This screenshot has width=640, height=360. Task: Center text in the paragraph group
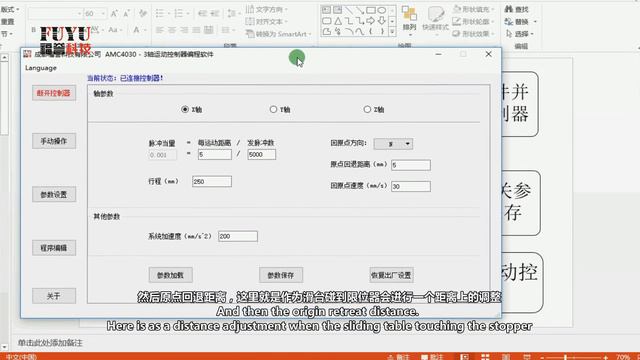172,30
